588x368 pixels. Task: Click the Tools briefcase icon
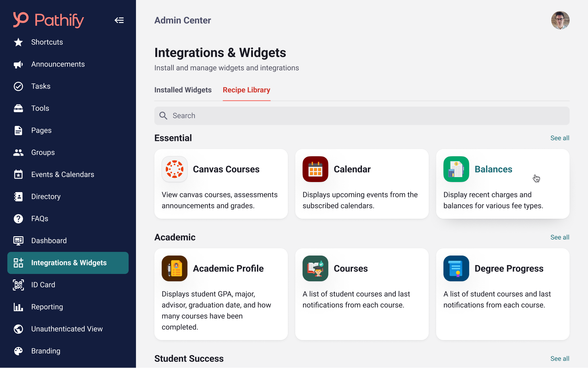pos(18,108)
